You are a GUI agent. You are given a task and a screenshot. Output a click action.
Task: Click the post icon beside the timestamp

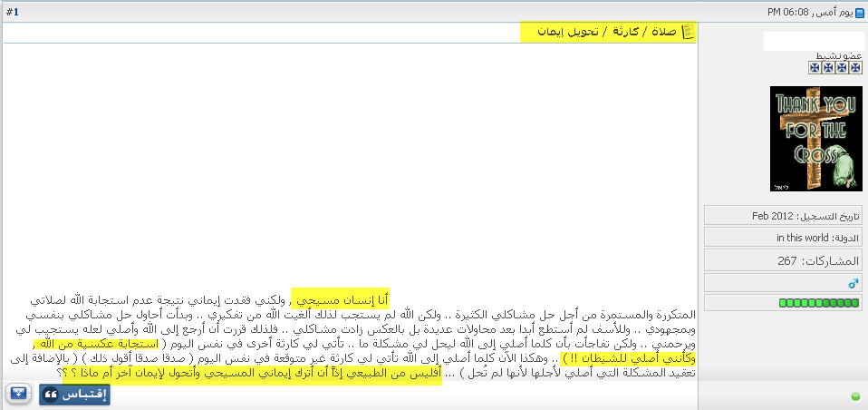pos(859,13)
